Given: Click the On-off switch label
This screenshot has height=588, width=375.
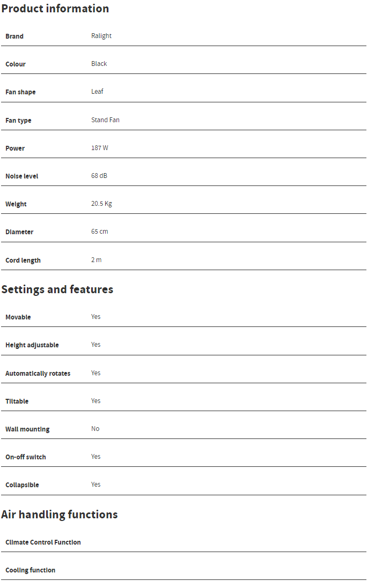Looking at the screenshot, I should pos(26,457).
